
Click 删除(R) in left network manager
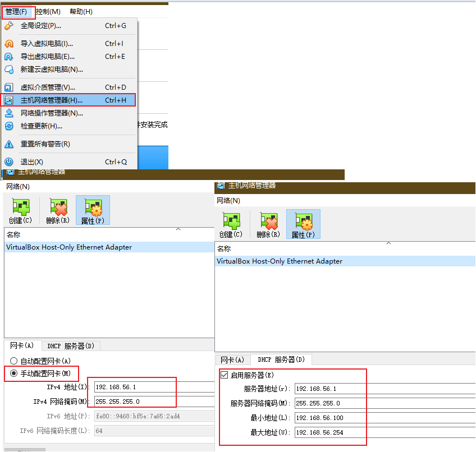58,210
